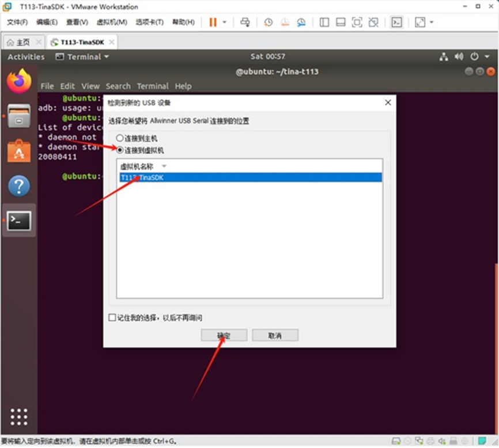Open the terminal Help menu
499x448 pixels.
coord(183,86)
